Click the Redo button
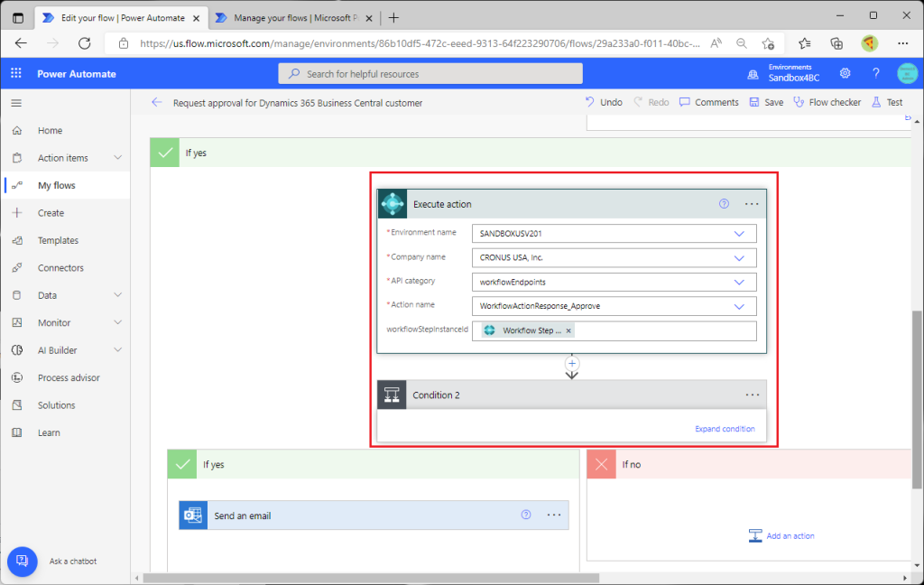 pos(651,102)
